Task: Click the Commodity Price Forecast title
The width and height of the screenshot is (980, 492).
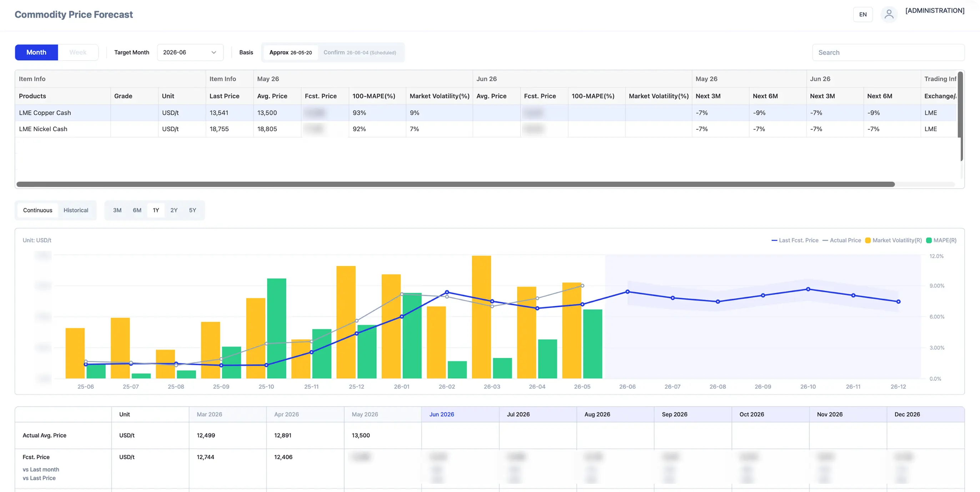Action: tap(74, 14)
